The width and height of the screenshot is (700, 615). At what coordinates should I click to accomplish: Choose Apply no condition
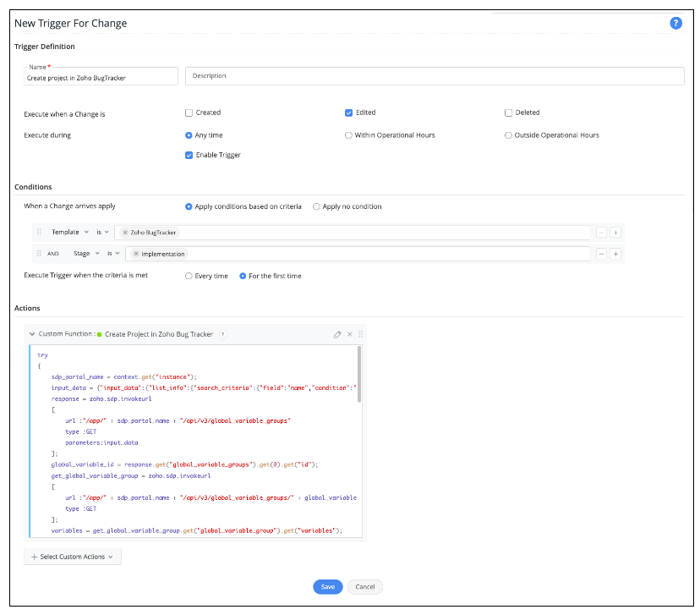[316, 206]
